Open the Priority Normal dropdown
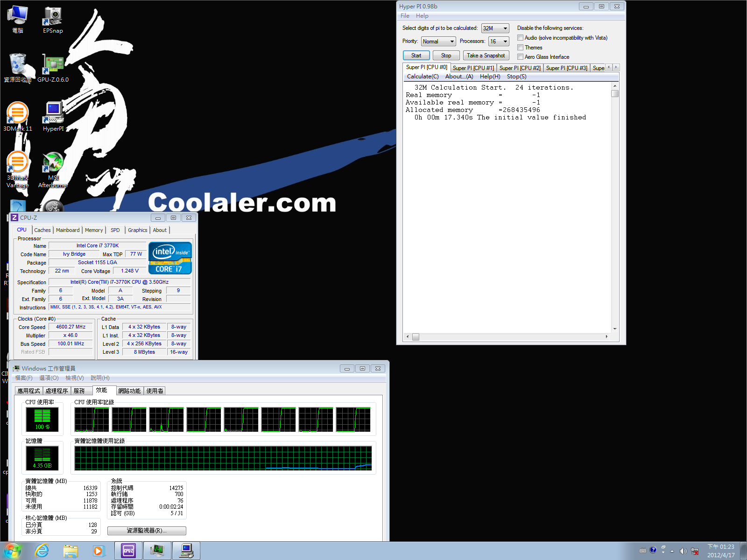This screenshot has width=747, height=560. point(438,42)
